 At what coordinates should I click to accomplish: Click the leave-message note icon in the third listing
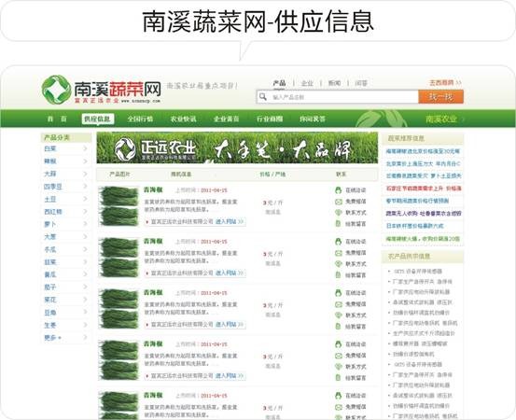point(338,327)
